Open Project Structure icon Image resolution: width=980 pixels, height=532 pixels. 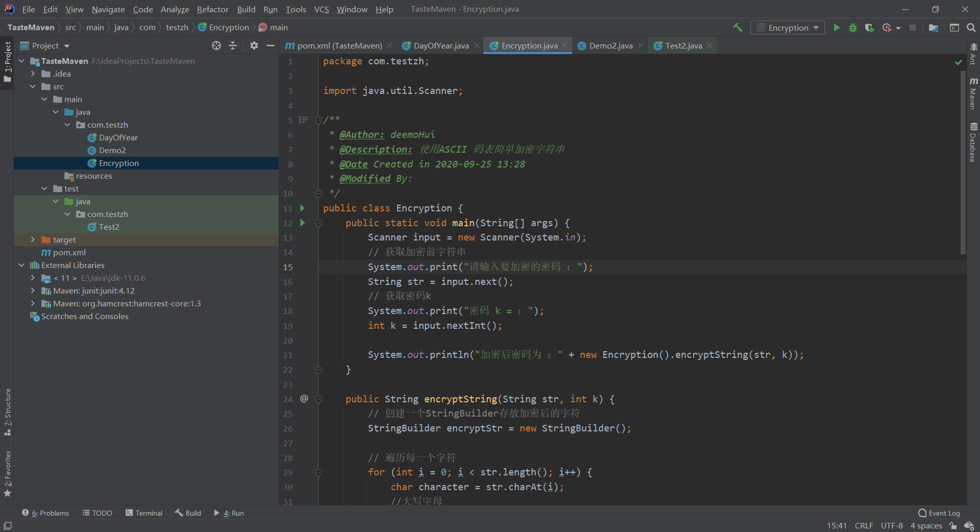click(x=934, y=28)
